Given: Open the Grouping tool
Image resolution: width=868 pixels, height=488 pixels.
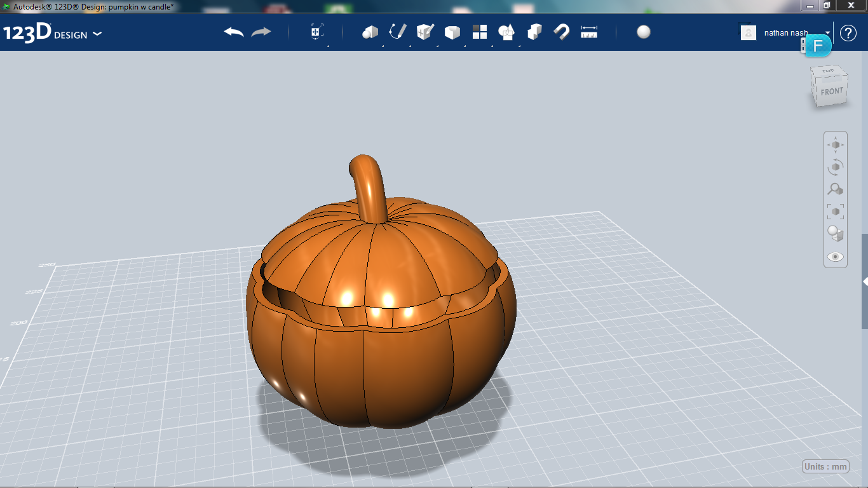Looking at the screenshot, I should pos(506,32).
